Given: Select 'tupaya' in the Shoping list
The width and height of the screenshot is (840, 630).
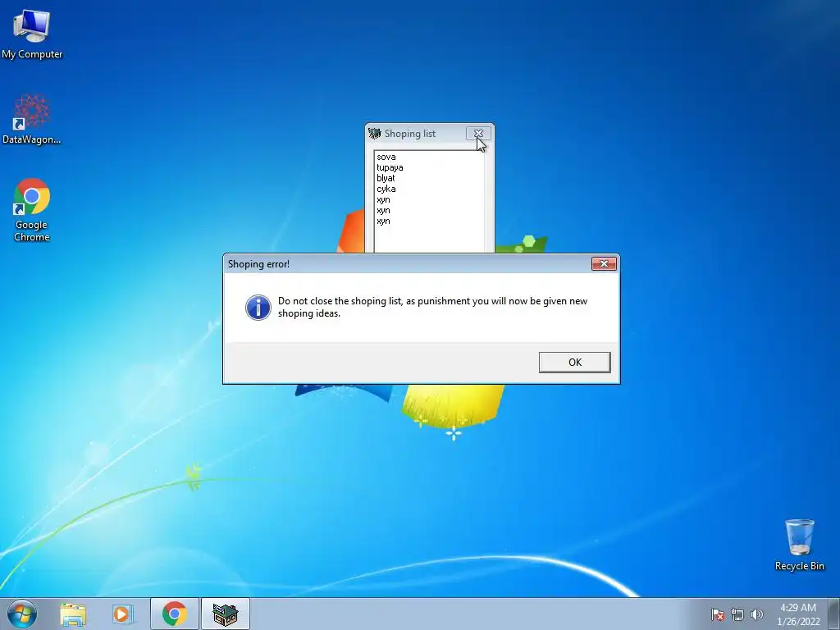Looking at the screenshot, I should pos(390,167).
